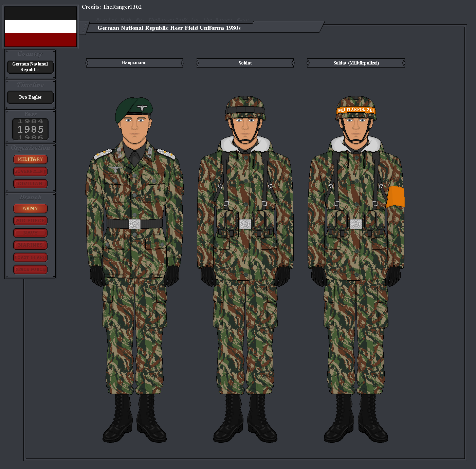The image size is (476, 469).
Task: Select the plain Soldat label
Action: point(245,63)
